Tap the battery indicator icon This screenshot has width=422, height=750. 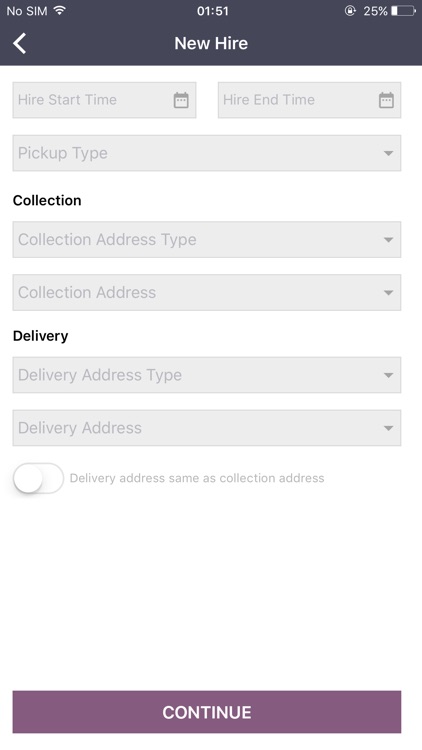403,11
